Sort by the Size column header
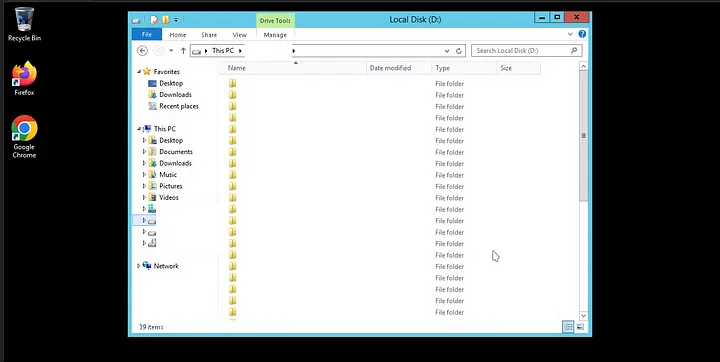Viewport: 720px width, 362px height. (519, 68)
